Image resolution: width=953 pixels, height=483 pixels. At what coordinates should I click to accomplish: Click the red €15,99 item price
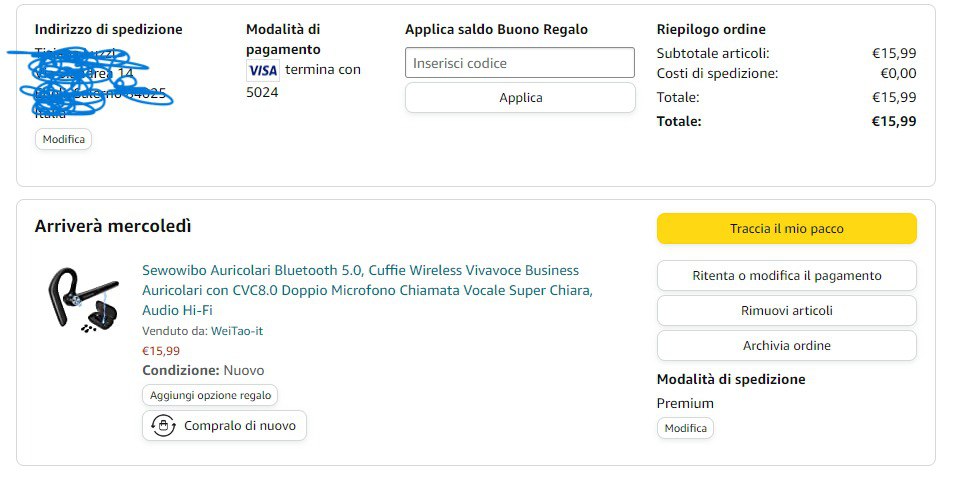coord(161,351)
